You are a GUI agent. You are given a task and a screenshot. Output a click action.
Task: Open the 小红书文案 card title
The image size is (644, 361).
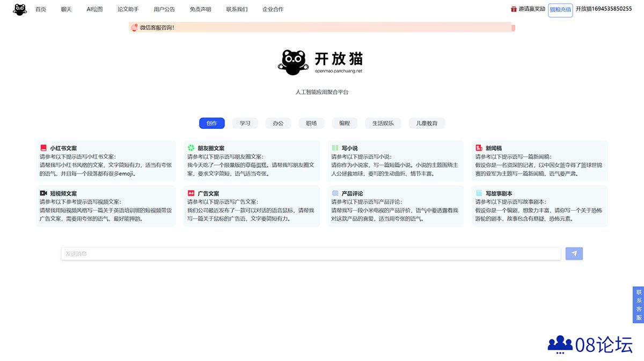[63, 148]
